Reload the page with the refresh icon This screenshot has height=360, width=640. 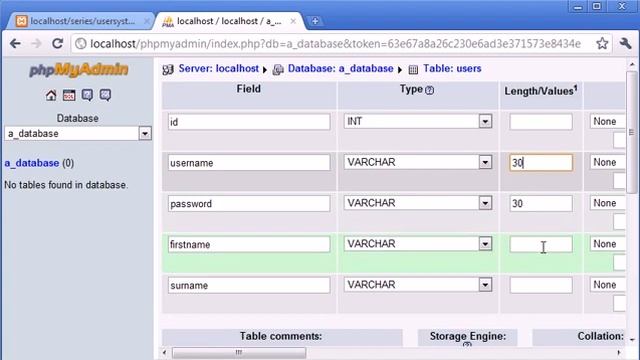coord(58,43)
